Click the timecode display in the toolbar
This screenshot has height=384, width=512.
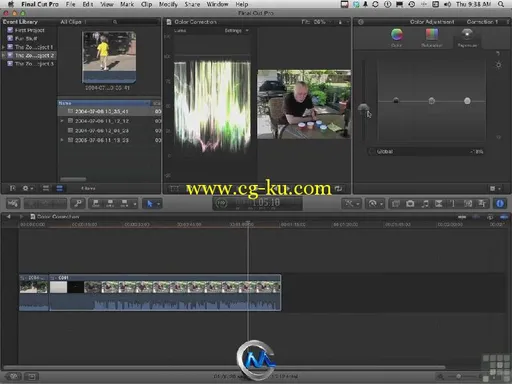(257, 203)
